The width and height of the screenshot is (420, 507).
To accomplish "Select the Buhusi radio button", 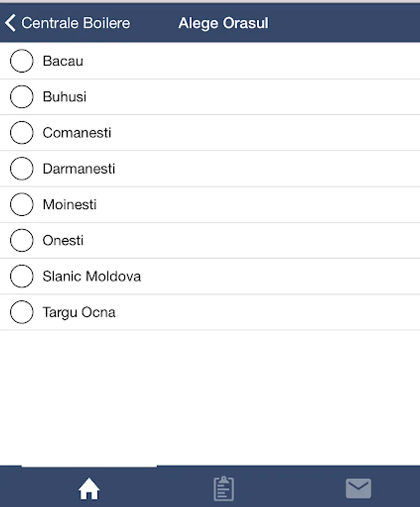I will click(x=22, y=97).
